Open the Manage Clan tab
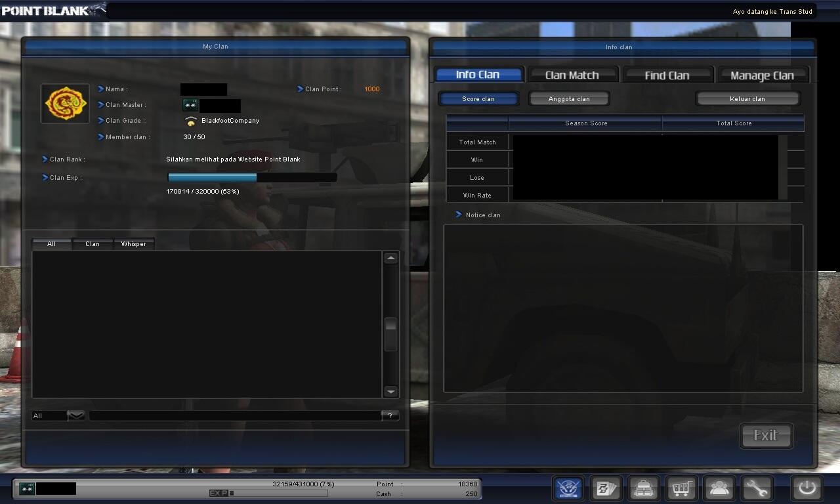The width and height of the screenshot is (840, 504). pos(762,75)
